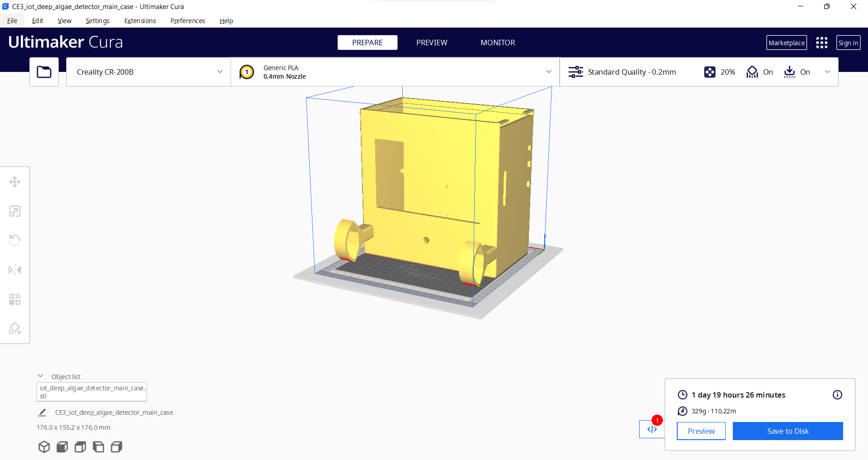Click the pencil edit job name icon

pos(42,413)
